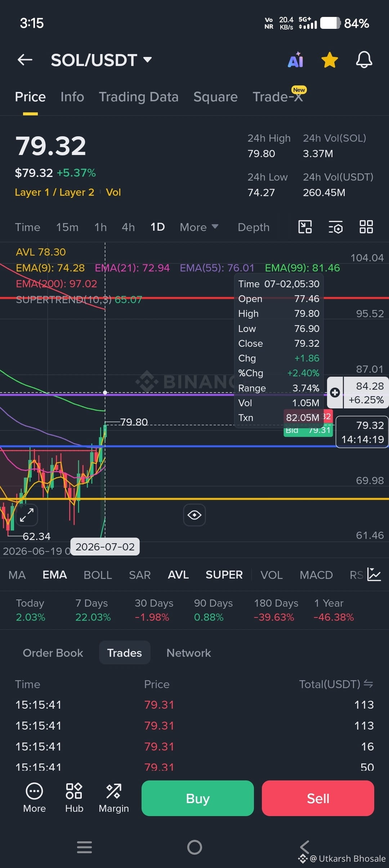The width and height of the screenshot is (389, 868).
Task: Toggle the MACD sub-indicator
Action: click(x=316, y=575)
